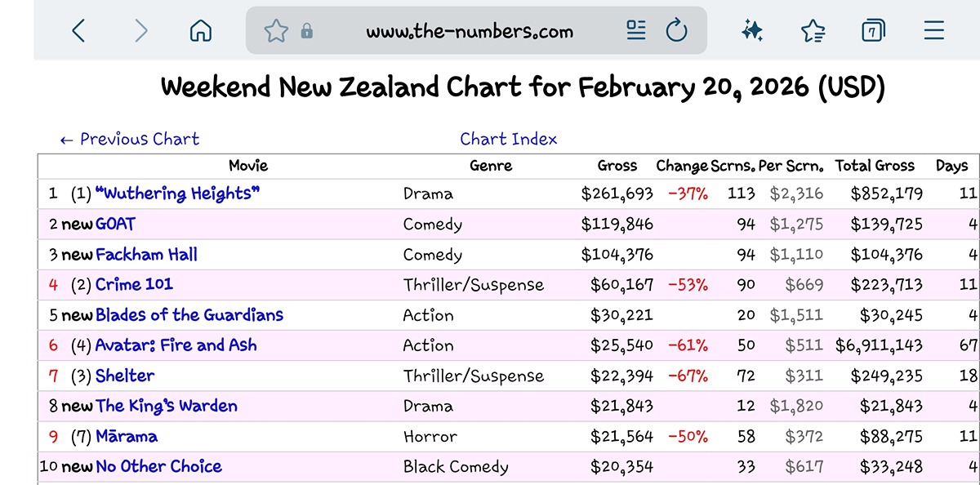The width and height of the screenshot is (980, 485).
Task: Open the favorites list star icon
Action: click(813, 31)
